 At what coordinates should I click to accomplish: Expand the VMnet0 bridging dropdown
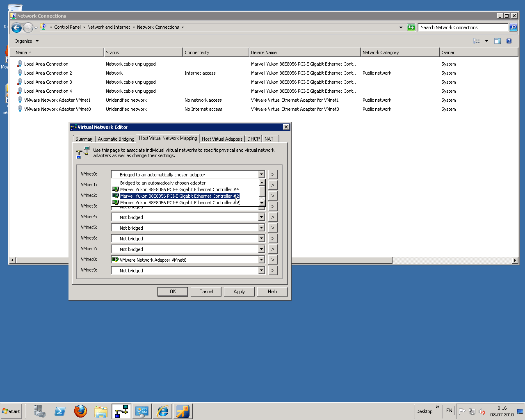coord(261,174)
